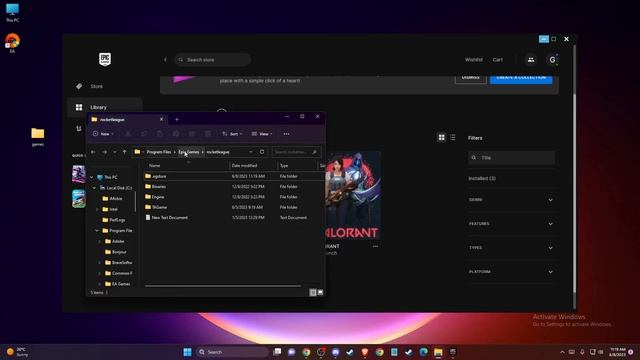Open the See more (three dots) in Explorer toolbar
The height and width of the screenshot is (360, 640).
[286, 134]
